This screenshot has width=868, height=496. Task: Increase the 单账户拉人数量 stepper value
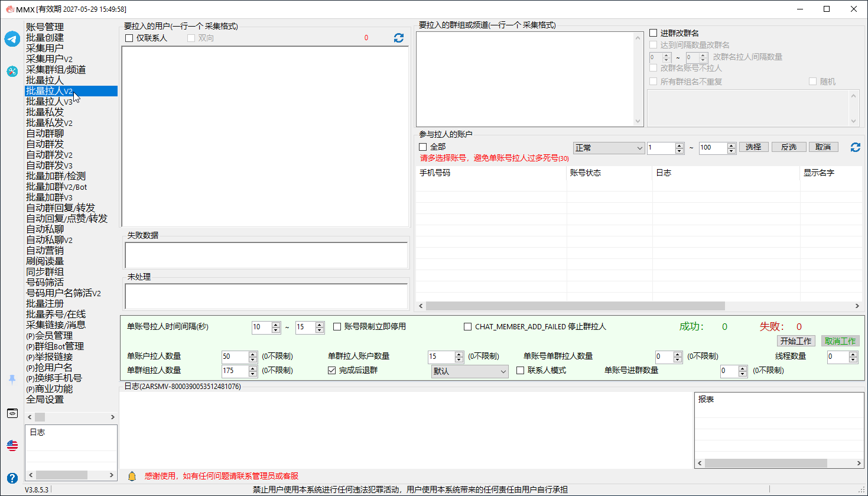click(253, 354)
